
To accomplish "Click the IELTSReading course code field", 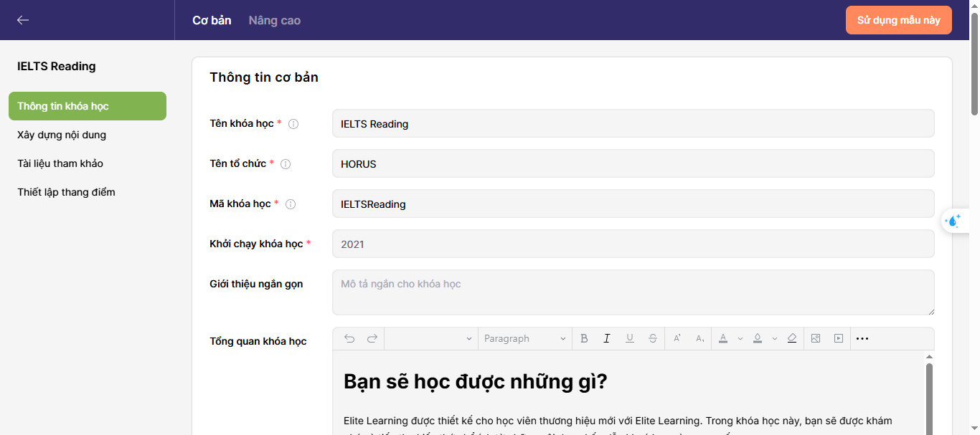I will pyautogui.click(x=633, y=204).
